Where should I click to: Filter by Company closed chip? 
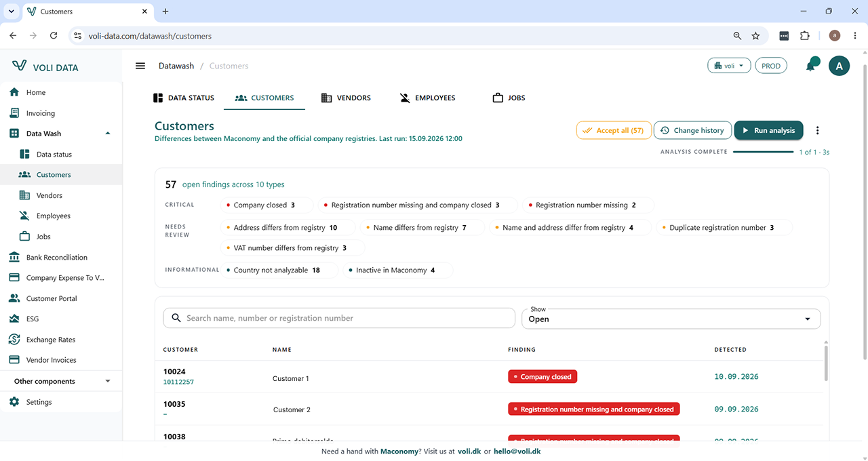tap(267, 205)
